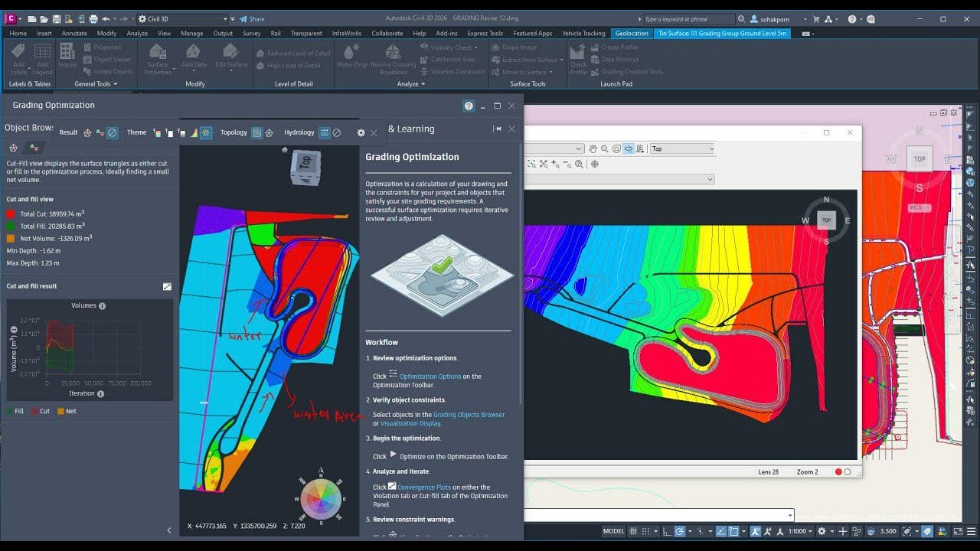This screenshot has width=980, height=551.
Task: Open visualization settings gear in Grading Optimization toolbar
Action: pyautogui.click(x=361, y=132)
